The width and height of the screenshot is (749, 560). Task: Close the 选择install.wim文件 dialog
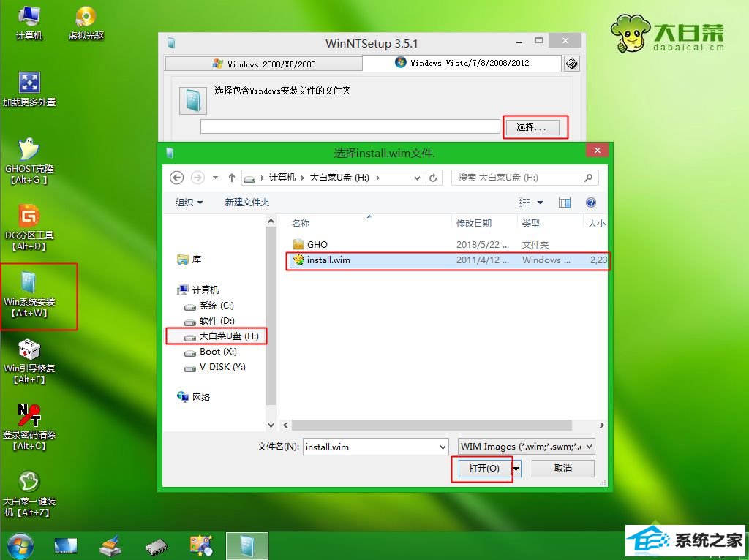click(597, 151)
